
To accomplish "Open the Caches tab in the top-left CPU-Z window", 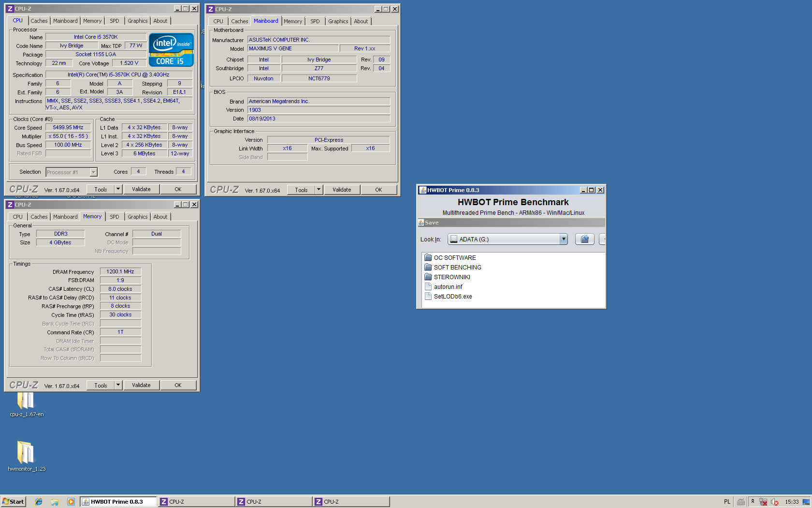I will pos(39,21).
